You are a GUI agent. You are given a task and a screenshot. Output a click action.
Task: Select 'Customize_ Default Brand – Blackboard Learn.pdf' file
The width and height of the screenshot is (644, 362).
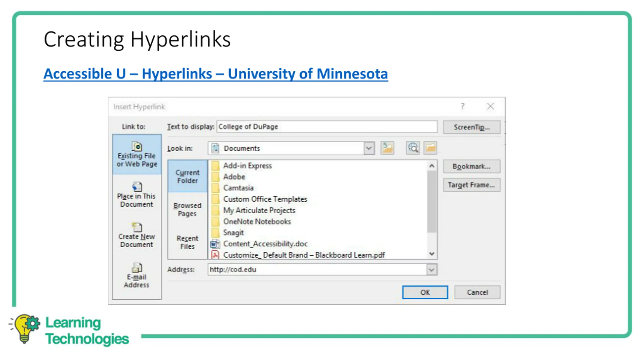(304, 255)
